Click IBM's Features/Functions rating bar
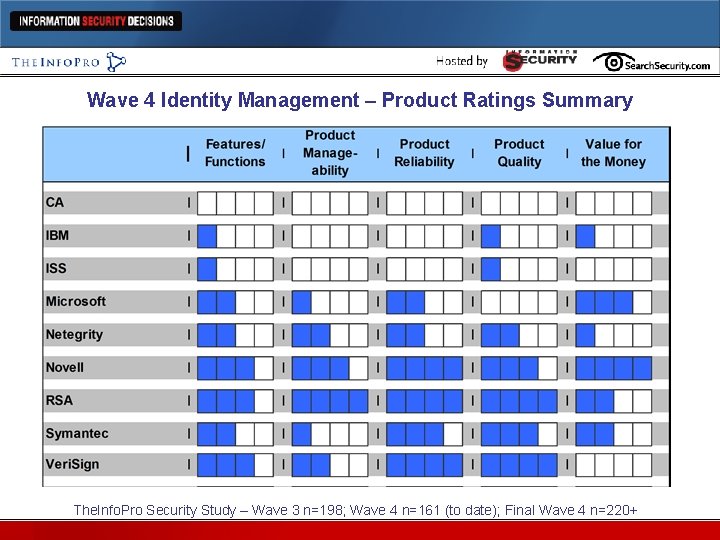The width and height of the screenshot is (720, 540). tap(235, 236)
